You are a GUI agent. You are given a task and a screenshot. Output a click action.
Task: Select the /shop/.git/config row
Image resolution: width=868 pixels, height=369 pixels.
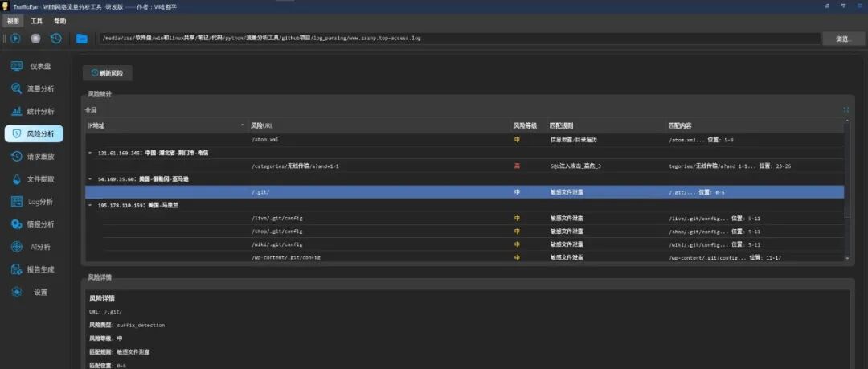coord(465,231)
